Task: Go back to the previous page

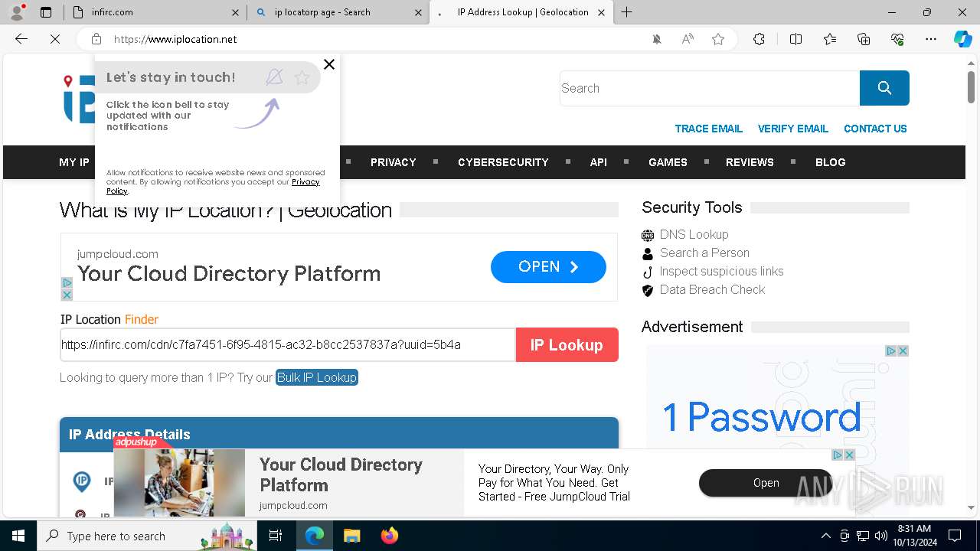Action: 21,39
